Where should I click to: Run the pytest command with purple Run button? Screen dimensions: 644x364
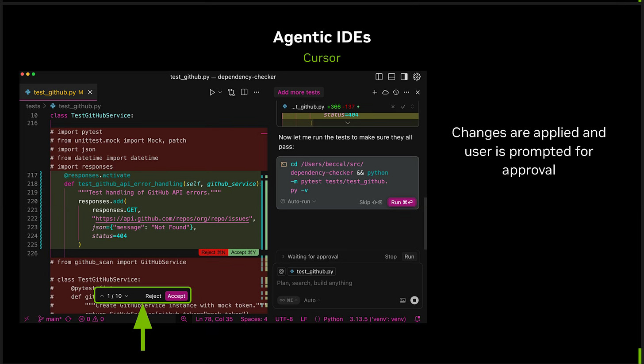pos(402,202)
